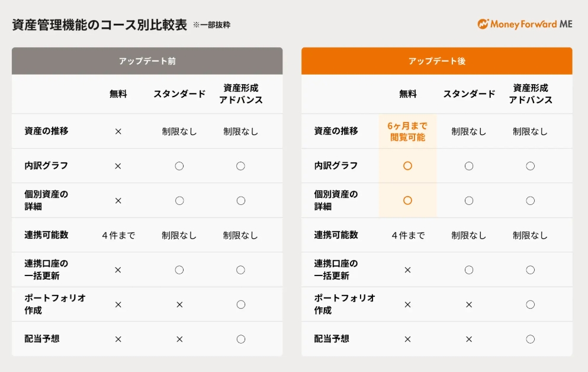Click the 配当予想 circle in the アップデート後 table
The image size is (588, 372).
click(530, 339)
